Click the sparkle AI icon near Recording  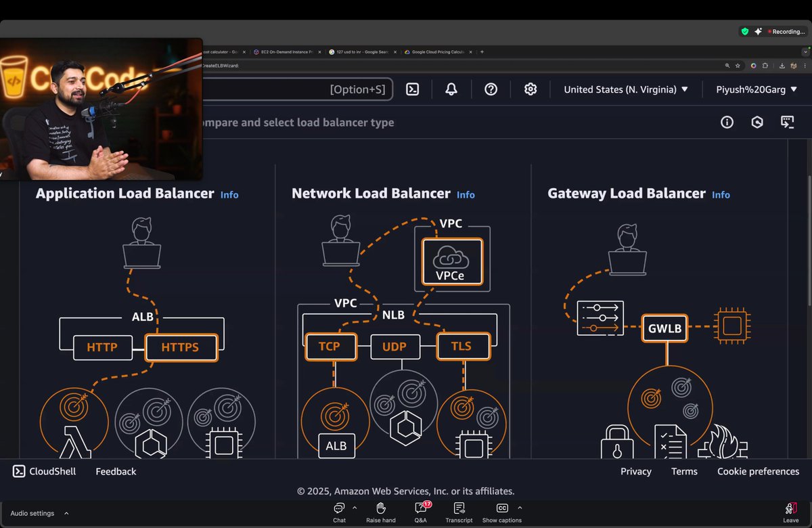click(758, 31)
